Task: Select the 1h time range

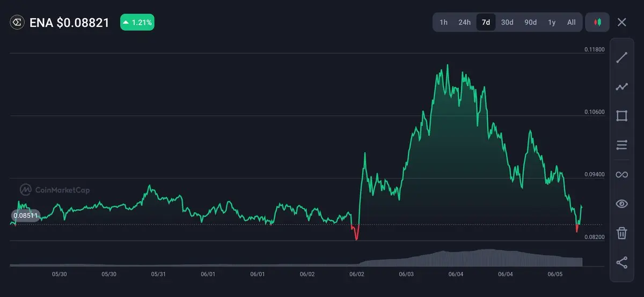Action: 444,23
